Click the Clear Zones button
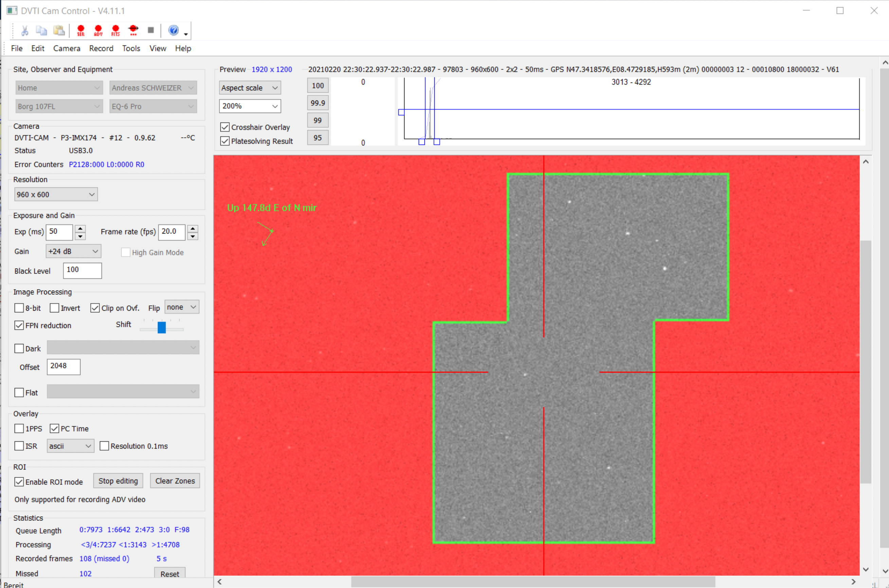The image size is (889, 588). (175, 481)
